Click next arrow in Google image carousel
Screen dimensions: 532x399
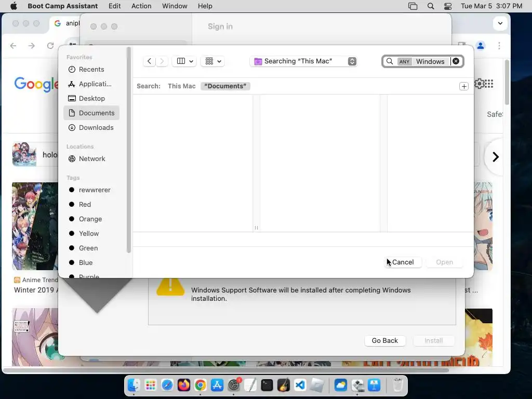(496, 157)
